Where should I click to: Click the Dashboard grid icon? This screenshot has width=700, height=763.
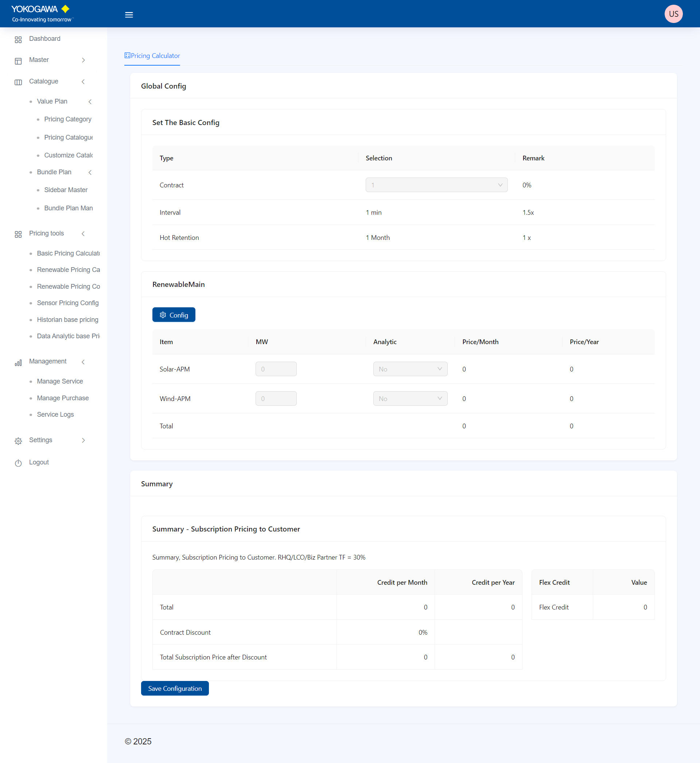[18, 39]
